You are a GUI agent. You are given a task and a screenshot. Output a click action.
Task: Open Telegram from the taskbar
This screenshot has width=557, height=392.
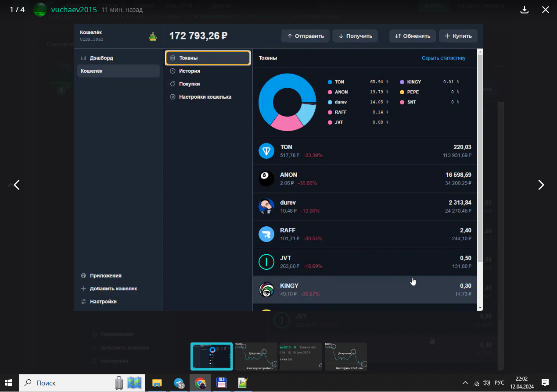tap(179, 383)
